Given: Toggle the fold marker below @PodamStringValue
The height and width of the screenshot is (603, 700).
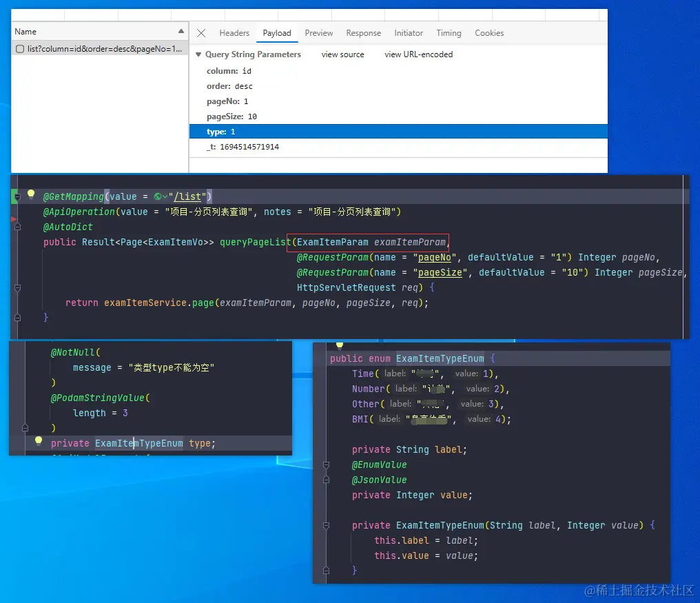Looking at the screenshot, I should [25, 428].
